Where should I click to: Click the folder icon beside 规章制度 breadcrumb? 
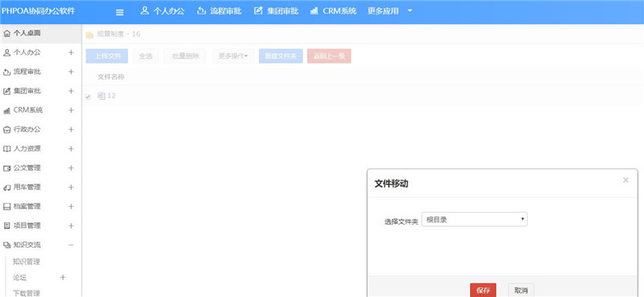[89, 35]
